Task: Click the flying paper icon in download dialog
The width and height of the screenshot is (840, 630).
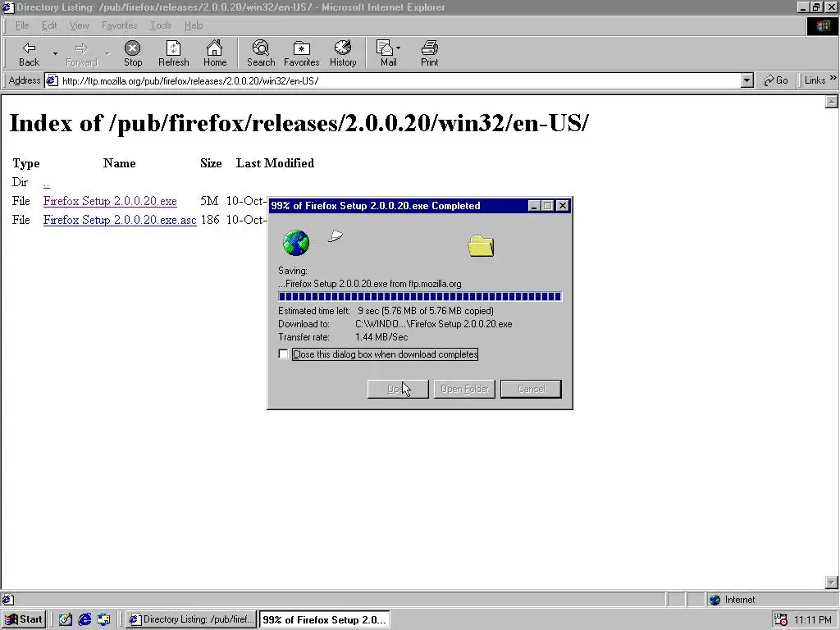Action: click(336, 235)
